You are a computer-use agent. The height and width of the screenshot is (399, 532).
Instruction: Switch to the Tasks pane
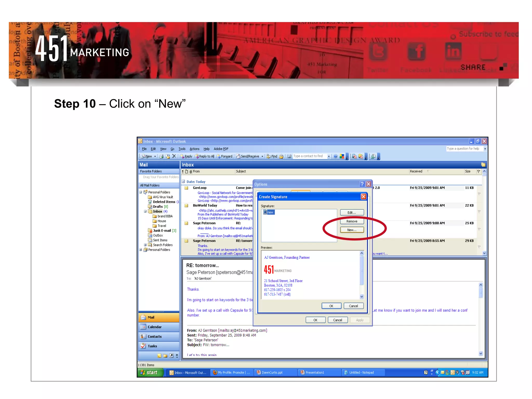[159, 346]
